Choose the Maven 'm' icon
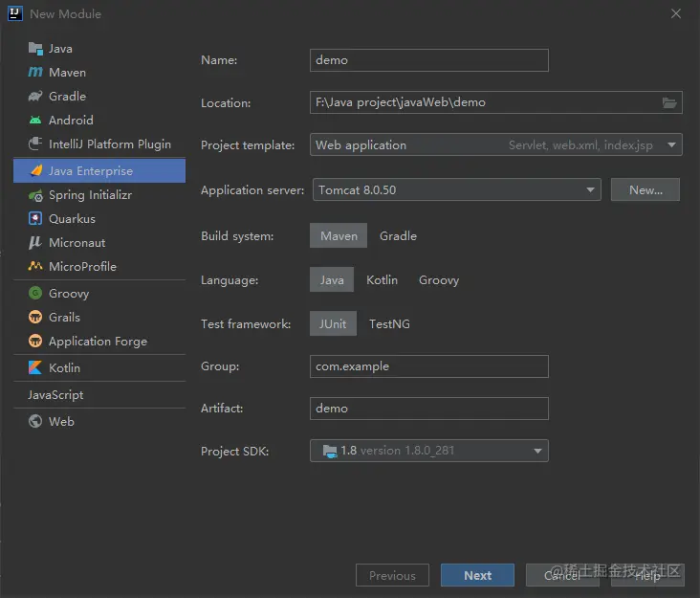This screenshot has height=598, width=700. (35, 72)
